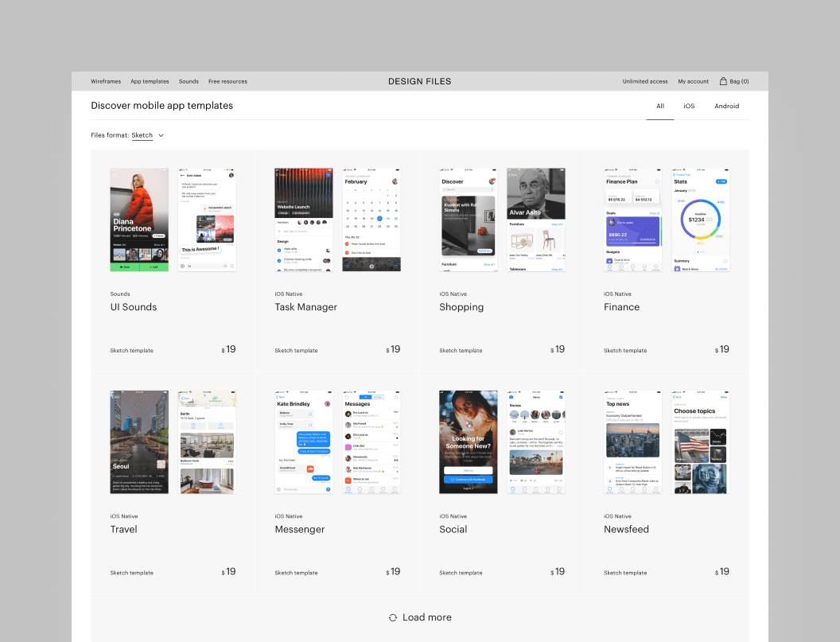The height and width of the screenshot is (642, 840).
Task: Go to My account
Action: [x=693, y=81]
